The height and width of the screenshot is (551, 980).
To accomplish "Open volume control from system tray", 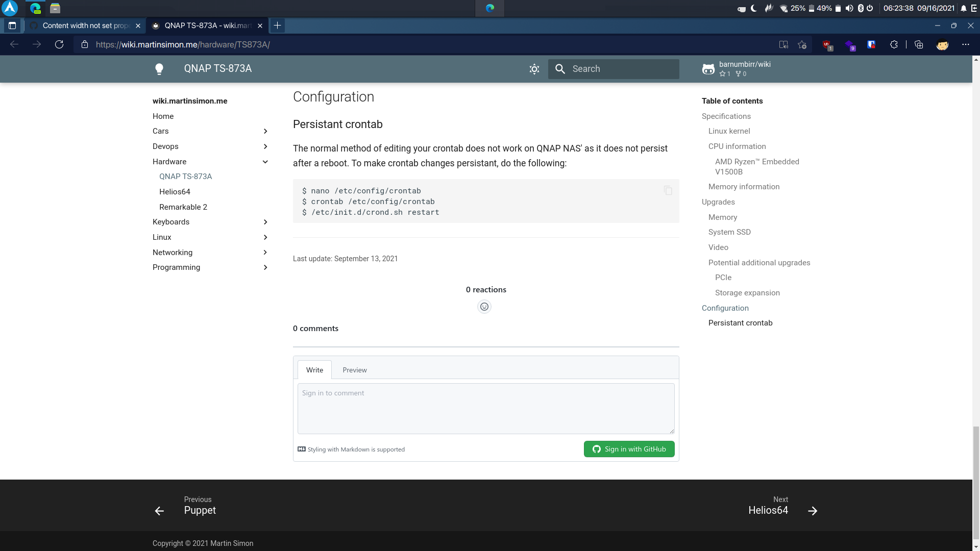I will pos(849,8).
